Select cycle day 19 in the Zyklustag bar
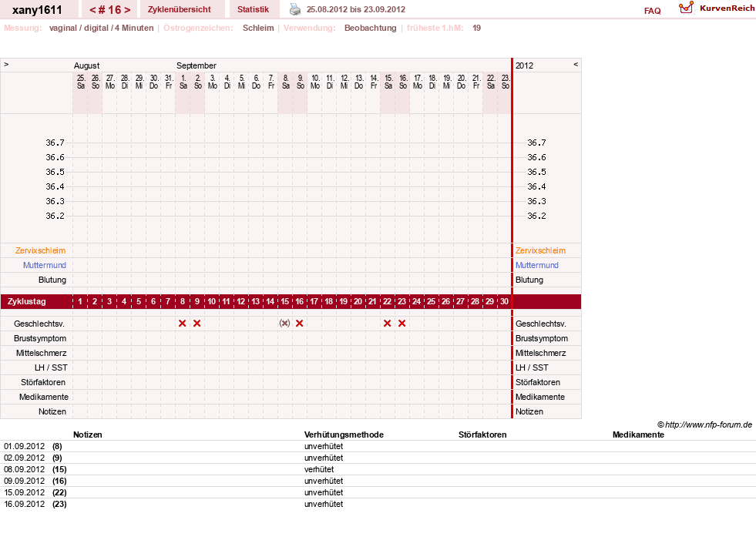 tap(343, 301)
